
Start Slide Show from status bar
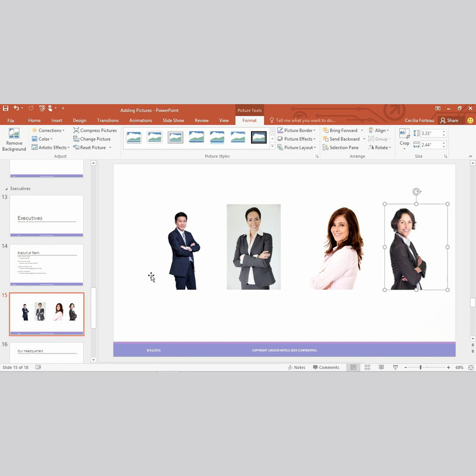click(395, 368)
